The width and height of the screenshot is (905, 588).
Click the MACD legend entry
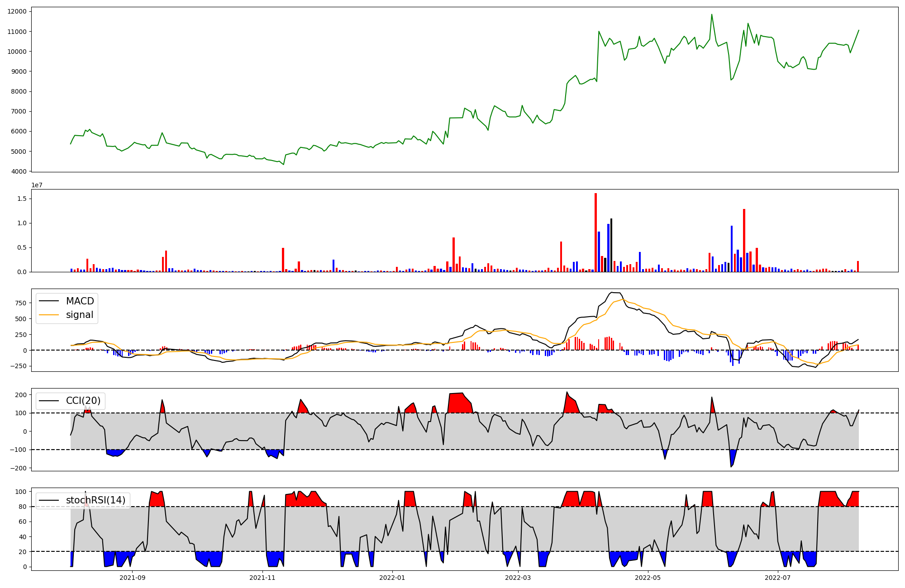pos(80,301)
